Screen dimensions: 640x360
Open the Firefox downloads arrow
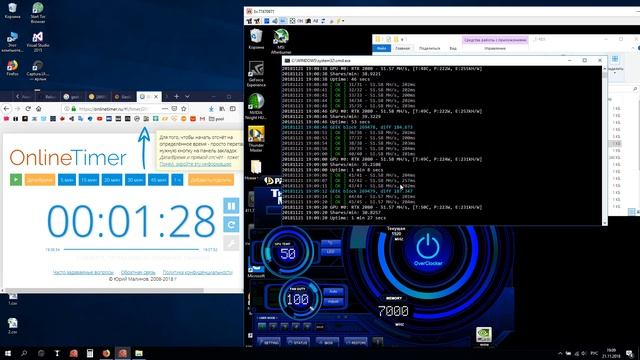tap(211, 109)
